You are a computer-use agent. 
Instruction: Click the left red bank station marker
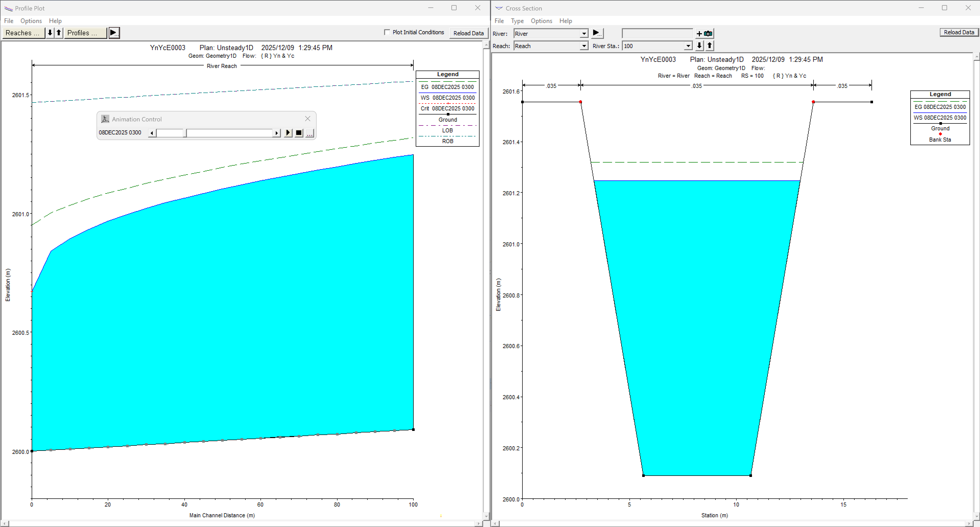580,102
